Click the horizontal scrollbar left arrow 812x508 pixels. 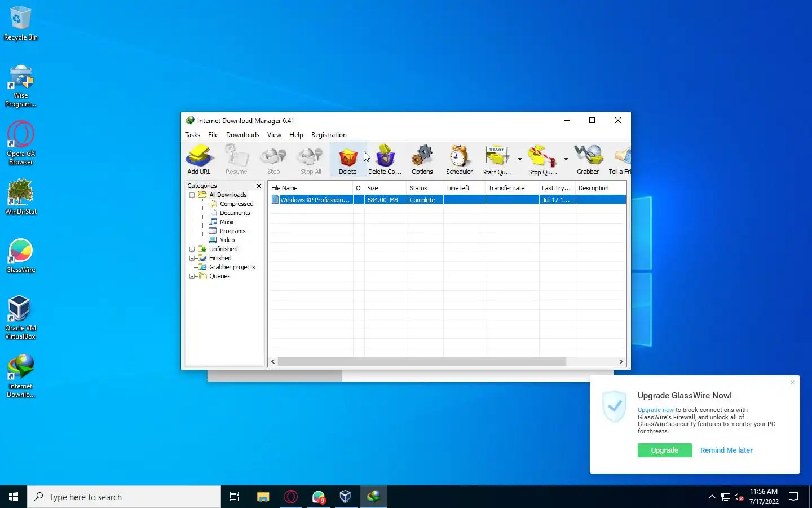273,362
